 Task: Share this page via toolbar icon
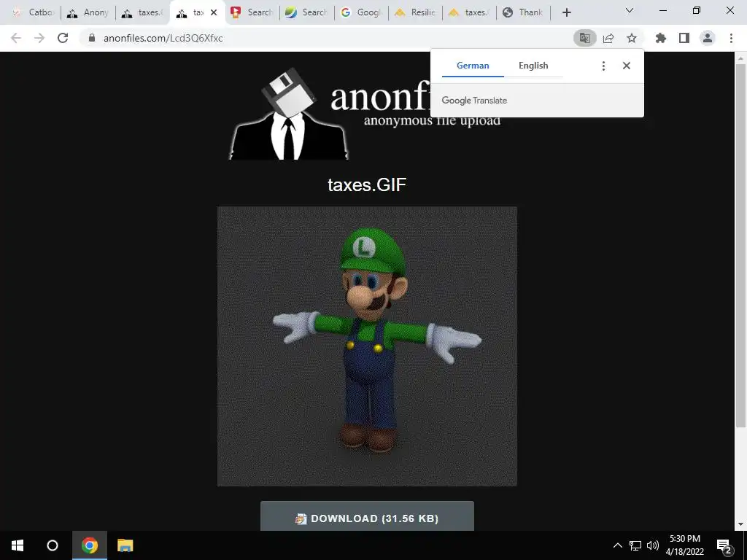tap(608, 38)
